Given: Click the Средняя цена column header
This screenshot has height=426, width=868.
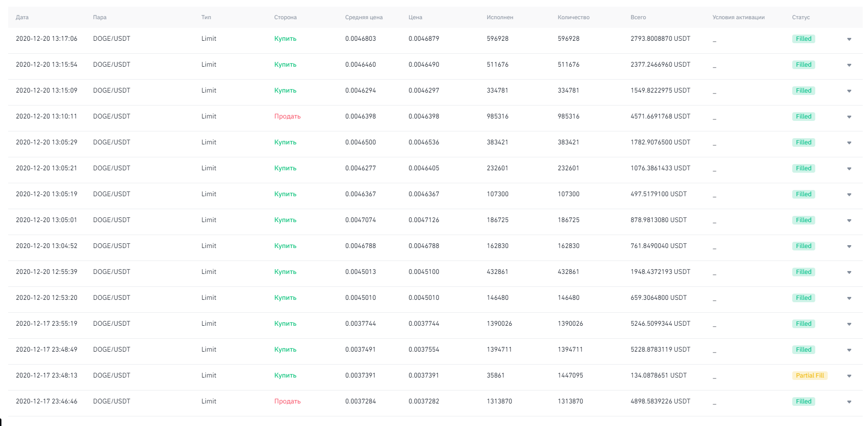Looking at the screenshot, I should pos(364,17).
